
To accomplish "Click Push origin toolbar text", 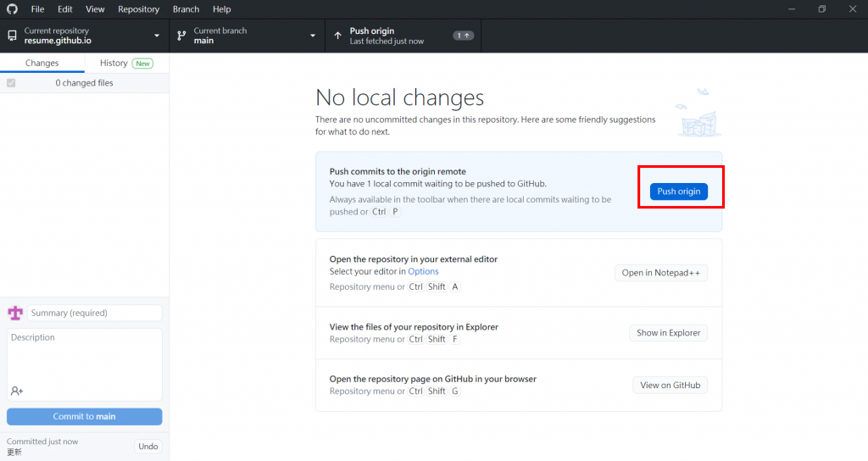I will point(372,31).
